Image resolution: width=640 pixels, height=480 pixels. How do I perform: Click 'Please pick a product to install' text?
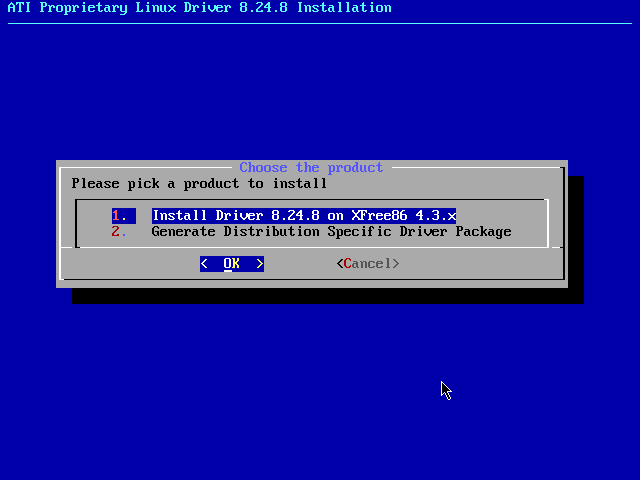(x=199, y=184)
